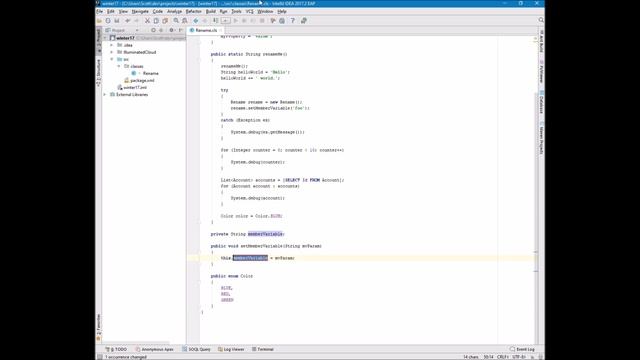This screenshot has width=640, height=360.
Task: Click the Build project toolbar icon
Action: (215, 20)
